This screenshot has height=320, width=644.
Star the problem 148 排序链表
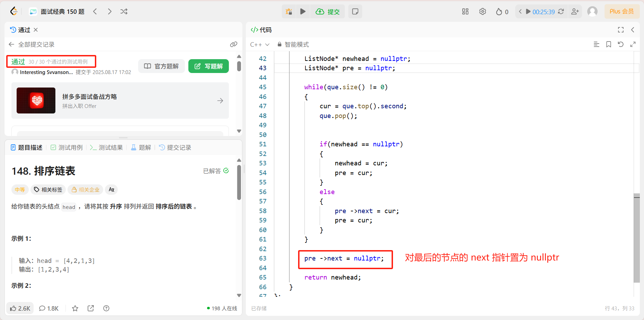[x=75, y=308]
